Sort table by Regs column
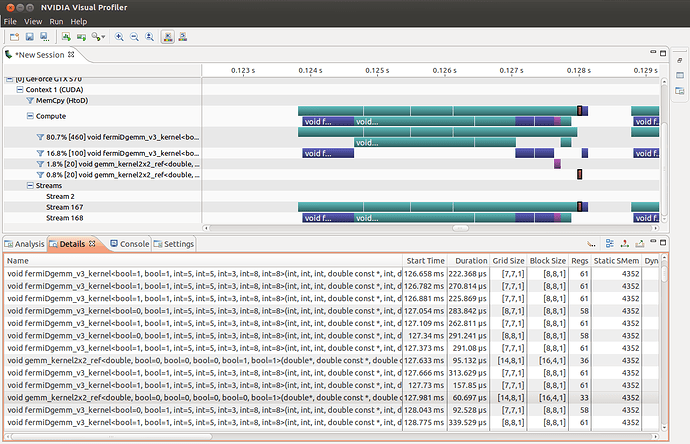Screen dimensions: 690x444 pyautogui.click(x=580, y=261)
